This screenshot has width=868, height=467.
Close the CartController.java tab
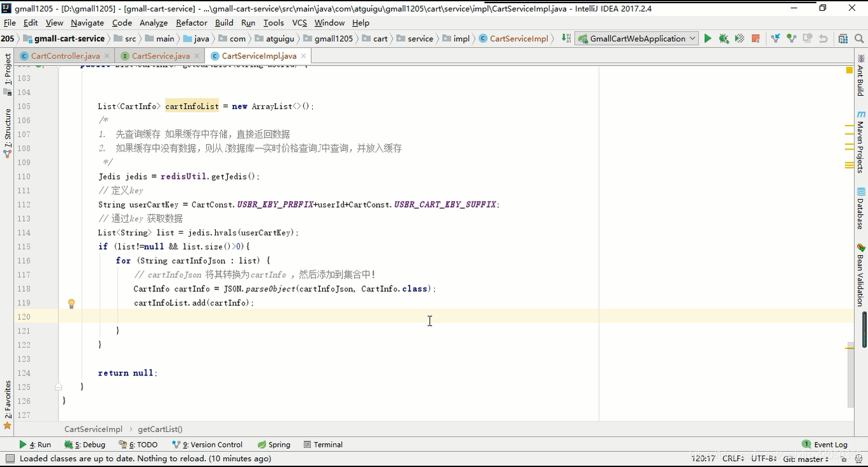pos(106,56)
